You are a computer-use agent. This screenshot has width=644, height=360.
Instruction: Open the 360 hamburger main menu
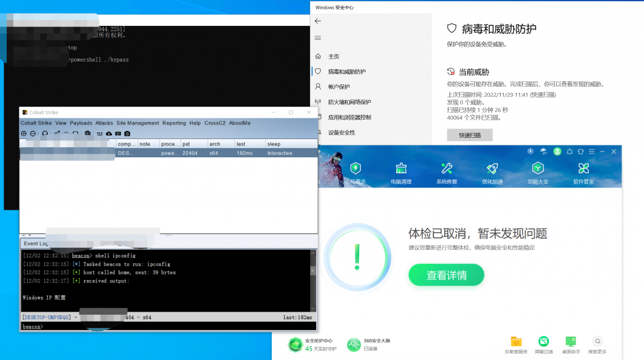click(592, 152)
